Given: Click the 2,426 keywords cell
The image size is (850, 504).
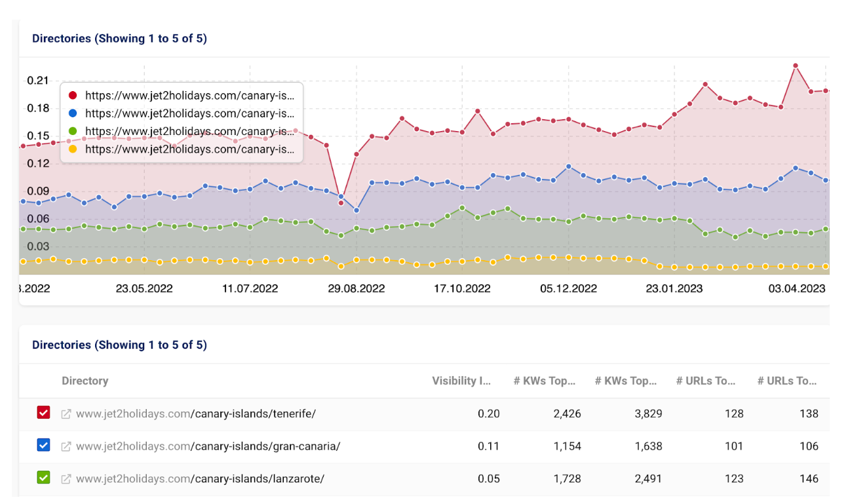Looking at the screenshot, I should tap(567, 414).
